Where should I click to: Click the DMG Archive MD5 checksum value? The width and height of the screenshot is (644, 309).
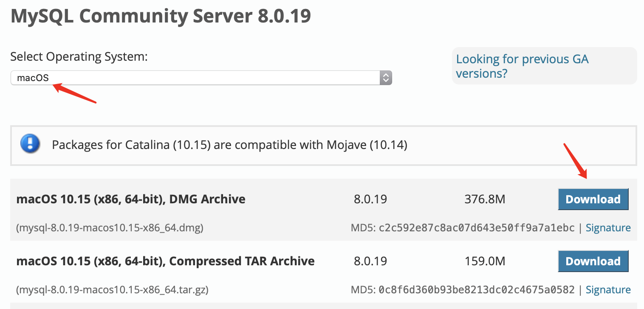tap(477, 228)
